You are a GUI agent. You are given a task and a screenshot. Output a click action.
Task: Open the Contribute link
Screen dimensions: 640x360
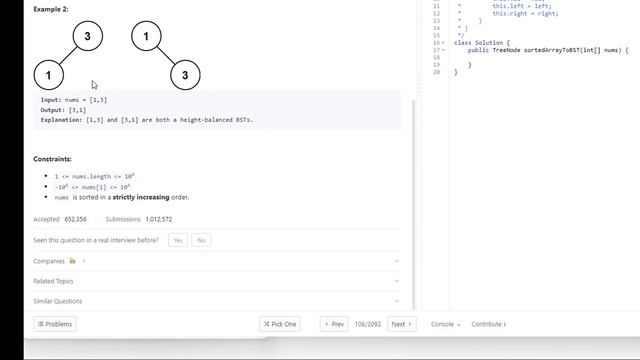489,324
